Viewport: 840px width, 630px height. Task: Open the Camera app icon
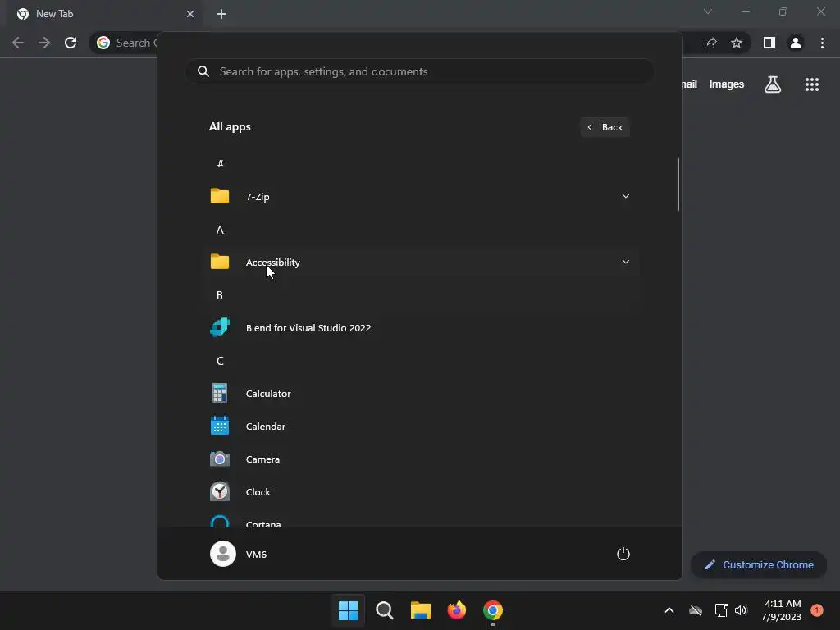click(x=220, y=459)
